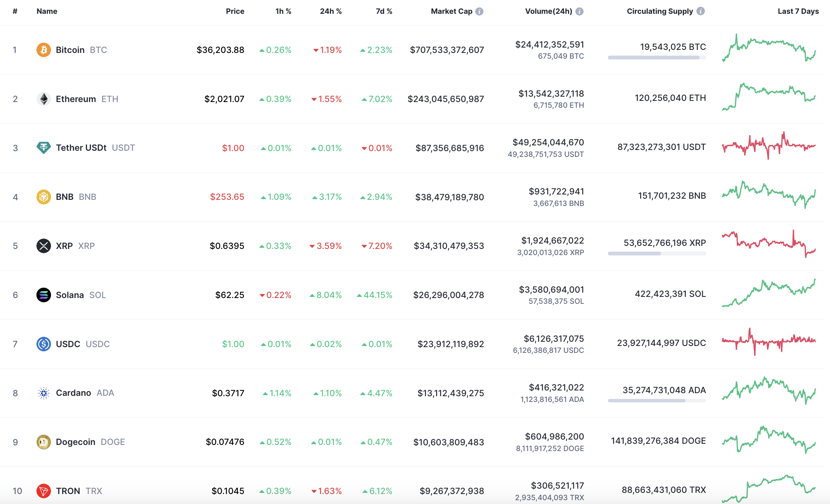This screenshot has height=504, width=830.
Task: Sort by the Name column header
Action: [x=47, y=12]
